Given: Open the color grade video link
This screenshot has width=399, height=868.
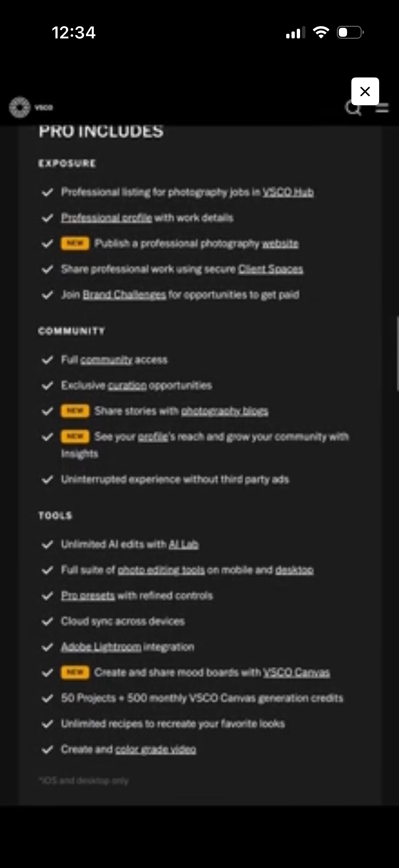Looking at the screenshot, I should coord(155,749).
